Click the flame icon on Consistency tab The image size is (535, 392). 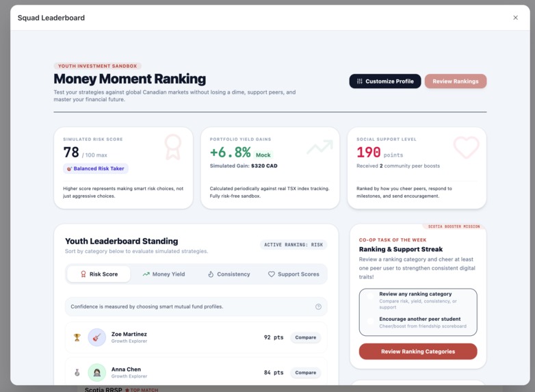coord(211,274)
